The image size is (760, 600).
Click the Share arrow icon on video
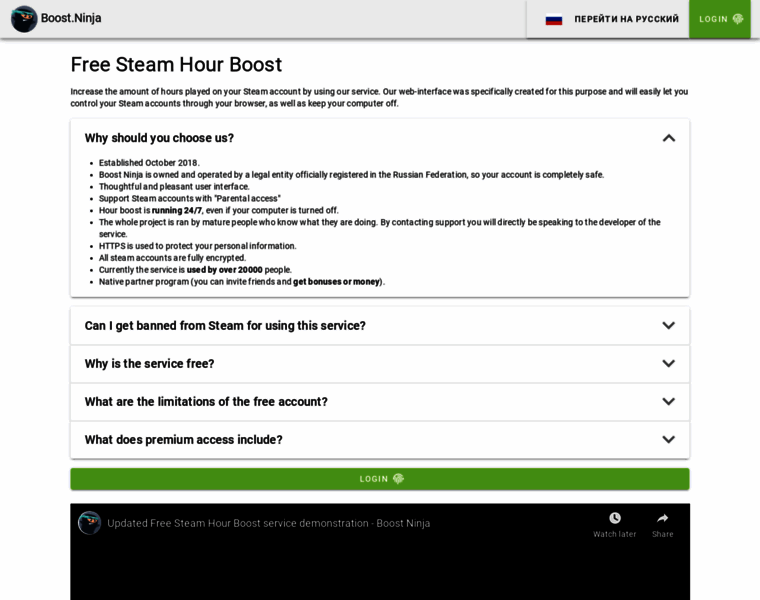pyautogui.click(x=662, y=518)
